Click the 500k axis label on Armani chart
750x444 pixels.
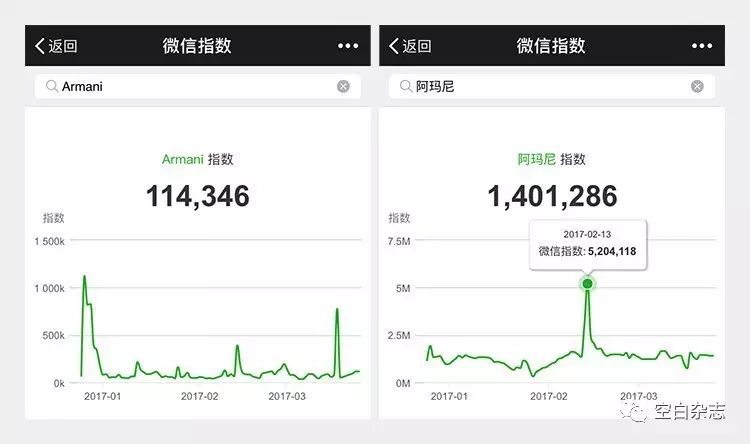[54, 336]
